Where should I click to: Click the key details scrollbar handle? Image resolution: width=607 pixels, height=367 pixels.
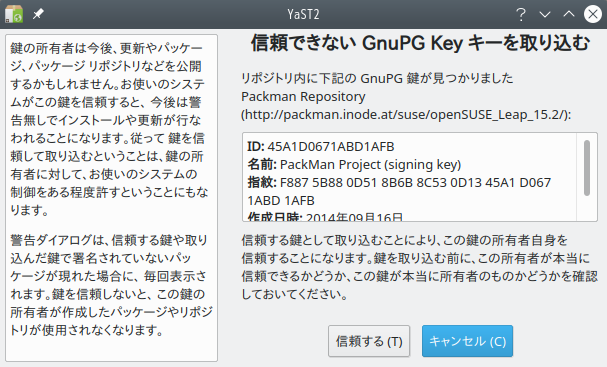tap(587, 168)
